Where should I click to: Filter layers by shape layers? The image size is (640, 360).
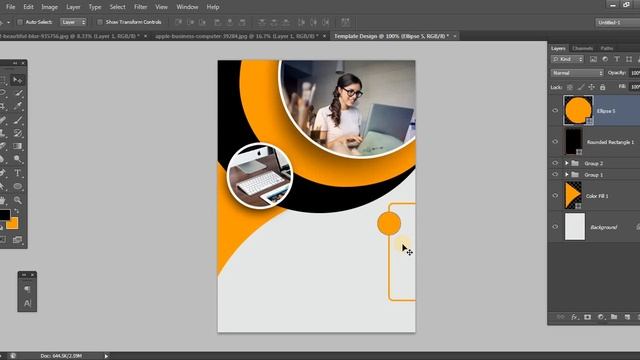pos(629,60)
